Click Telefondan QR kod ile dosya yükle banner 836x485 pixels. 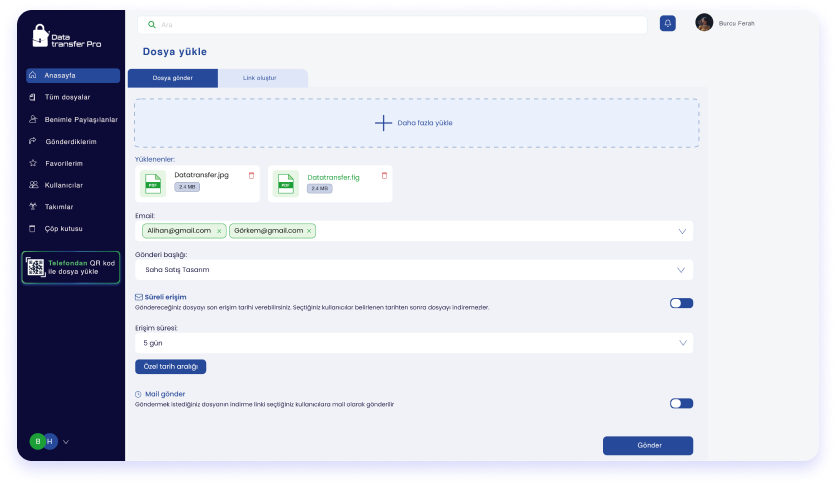pos(71,267)
